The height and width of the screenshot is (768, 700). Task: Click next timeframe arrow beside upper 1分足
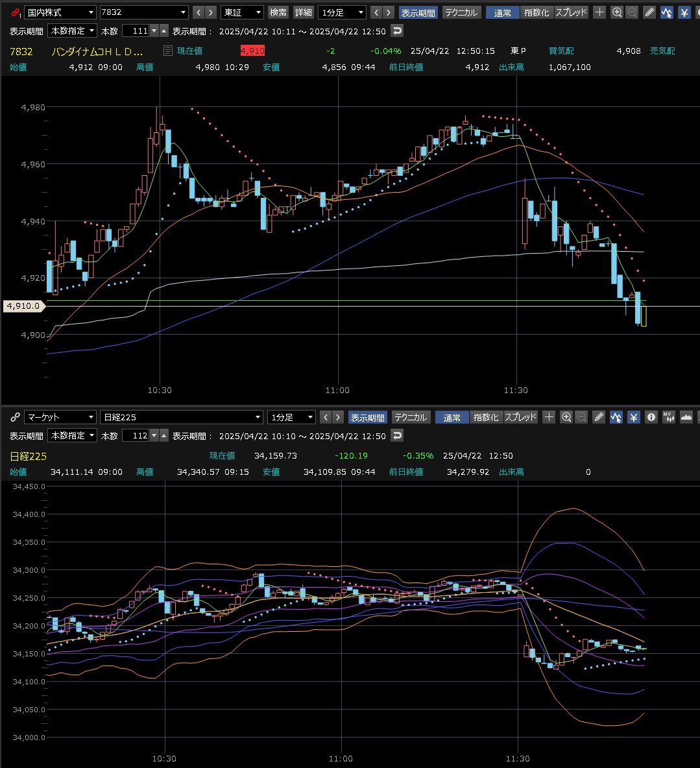pyautogui.click(x=389, y=12)
